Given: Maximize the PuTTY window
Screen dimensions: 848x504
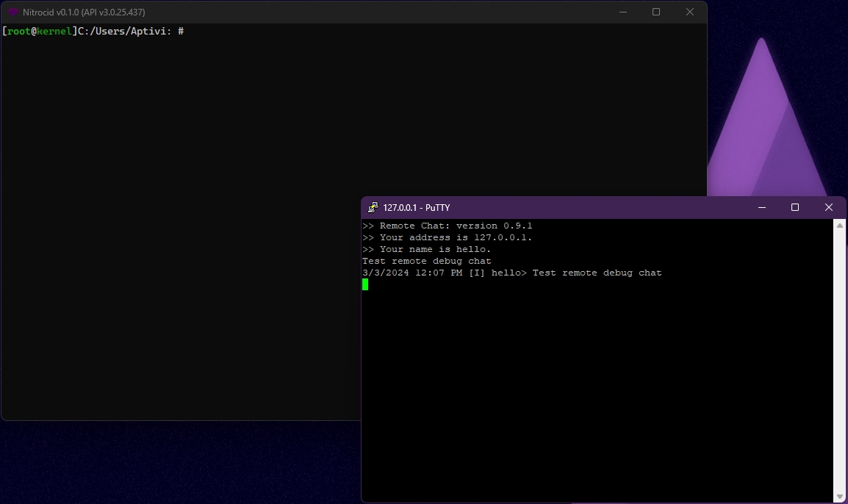Looking at the screenshot, I should tap(794, 208).
